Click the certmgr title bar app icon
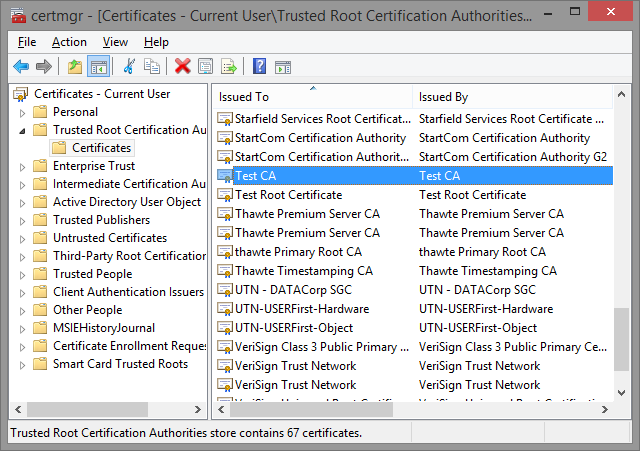Image resolution: width=640 pixels, height=451 pixels. pos(18,16)
